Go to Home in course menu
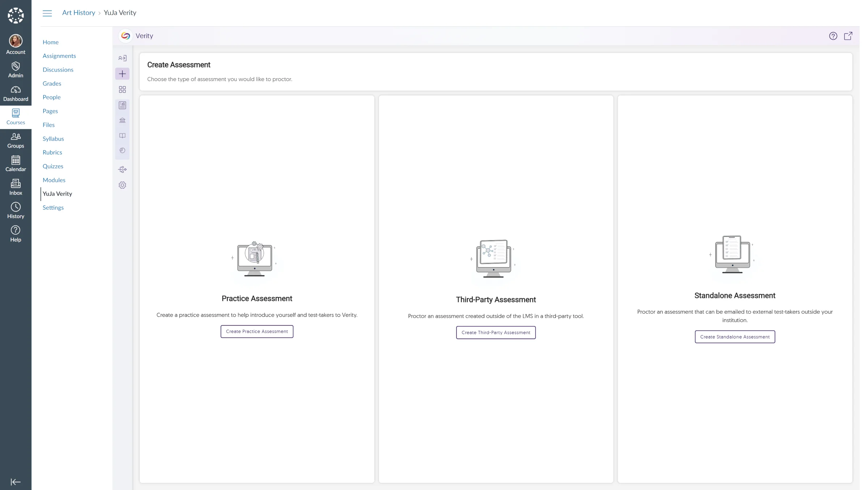868x490 pixels. tap(51, 42)
